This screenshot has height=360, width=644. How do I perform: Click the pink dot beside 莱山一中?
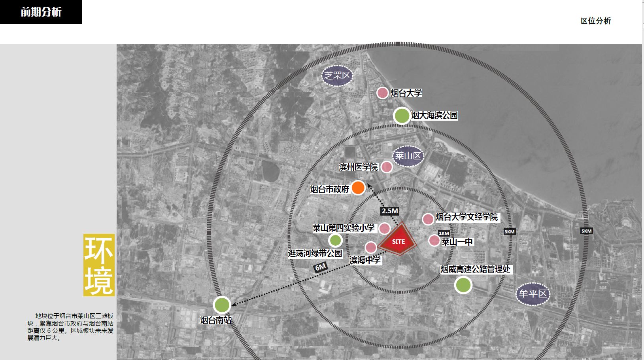point(434,240)
